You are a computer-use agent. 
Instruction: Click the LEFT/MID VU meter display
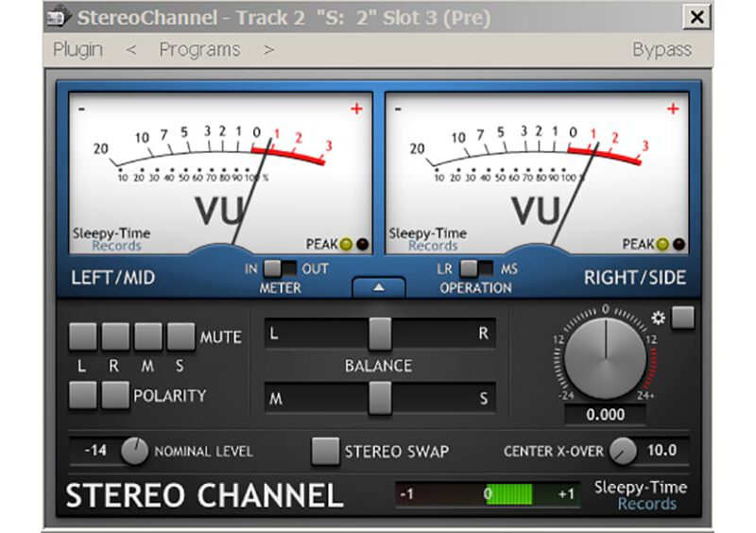[220, 173]
